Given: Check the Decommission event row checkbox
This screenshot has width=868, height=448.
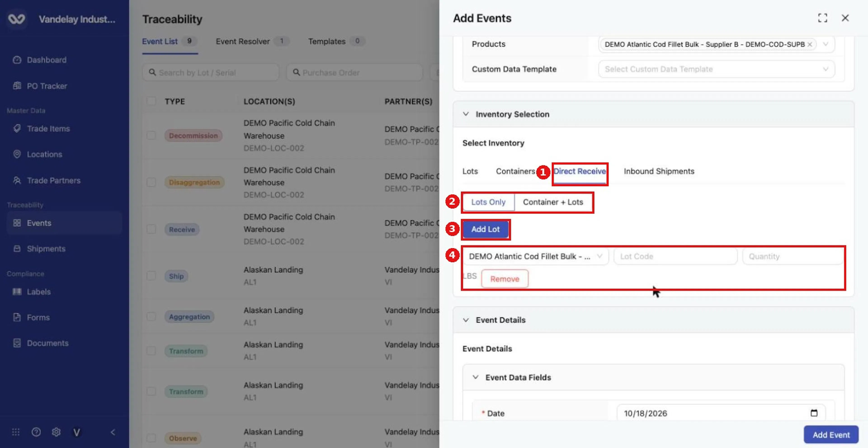Looking at the screenshot, I should (x=151, y=135).
